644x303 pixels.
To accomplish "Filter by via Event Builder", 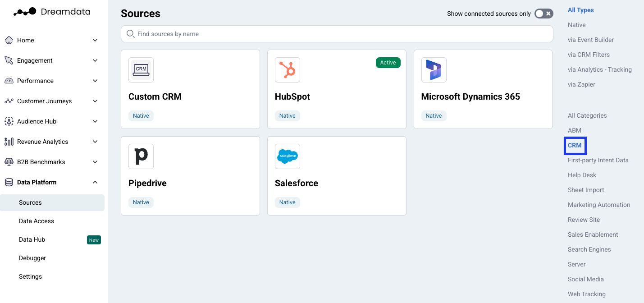I will [x=591, y=40].
